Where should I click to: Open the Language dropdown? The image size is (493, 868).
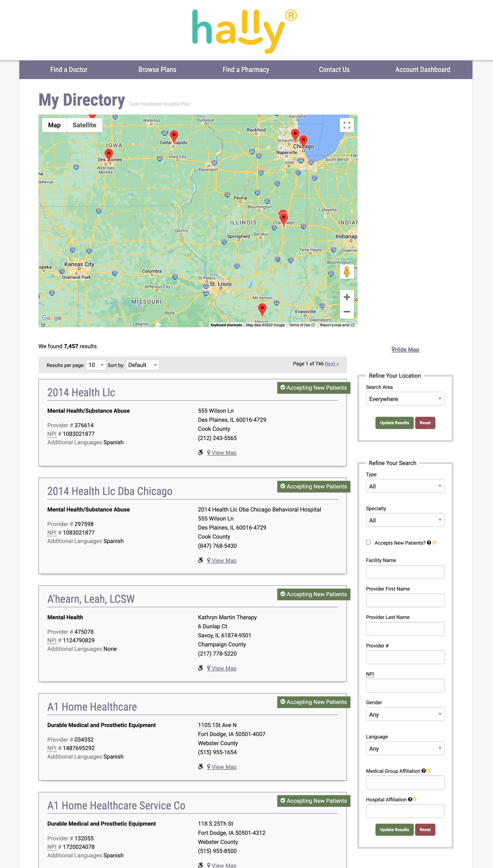(x=405, y=749)
